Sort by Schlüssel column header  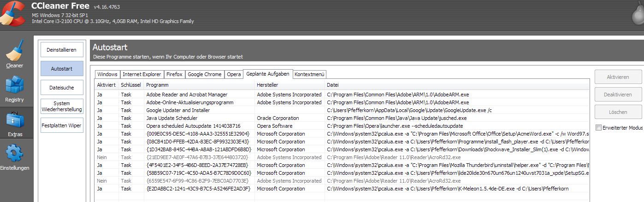click(x=131, y=85)
